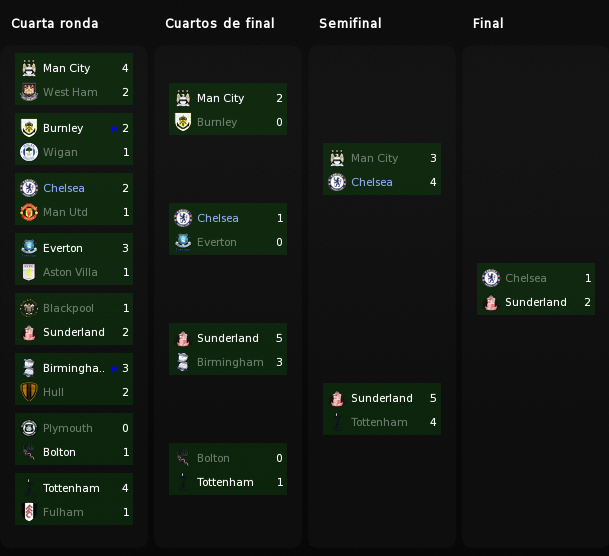Click Sunderland badge in the Final match

491,302
